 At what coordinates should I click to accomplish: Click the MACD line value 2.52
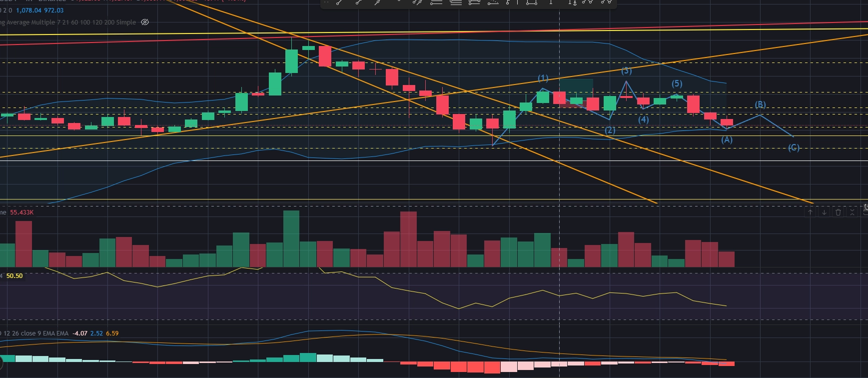click(x=96, y=333)
